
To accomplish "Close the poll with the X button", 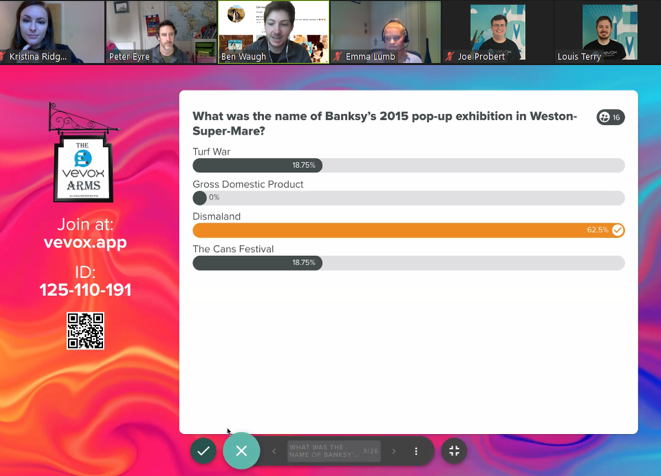I will [x=241, y=451].
